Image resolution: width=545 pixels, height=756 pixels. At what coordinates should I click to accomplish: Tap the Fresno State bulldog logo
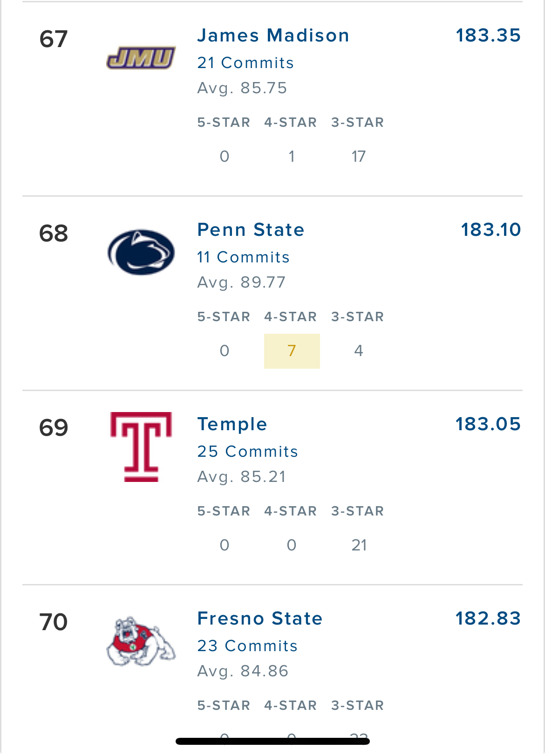click(x=141, y=641)
